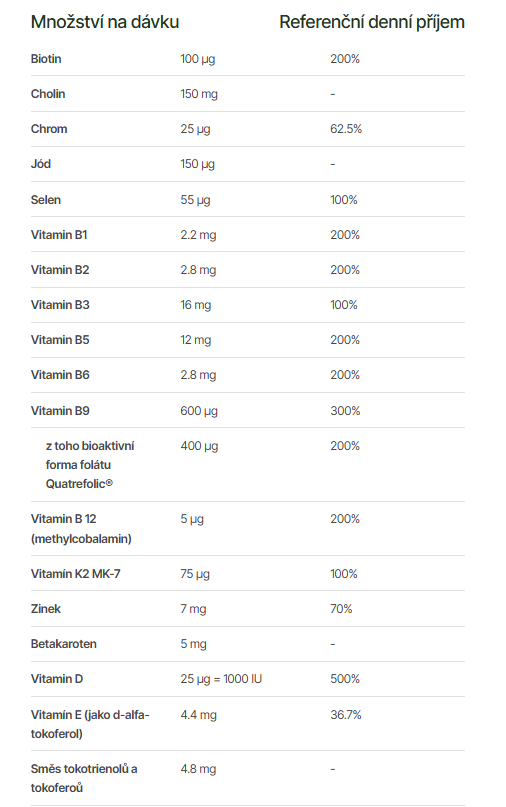Click the Vitamin B6 200% value

click(345, 375)
